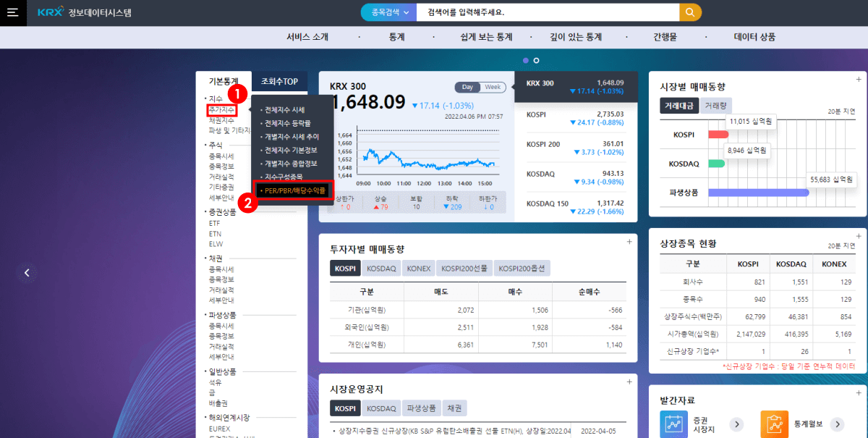Click the red KOSPI trading value bar

[718, 135]
